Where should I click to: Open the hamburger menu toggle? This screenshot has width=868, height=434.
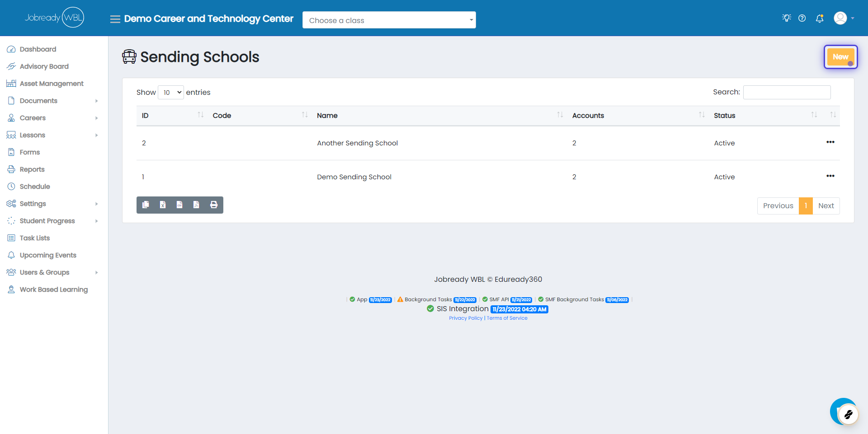pos(115,19)
